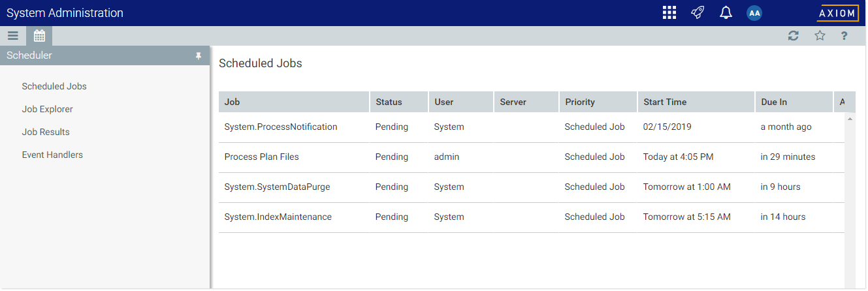Sort by the Job column header
The image size is (868, 291).
click(294, 102)
